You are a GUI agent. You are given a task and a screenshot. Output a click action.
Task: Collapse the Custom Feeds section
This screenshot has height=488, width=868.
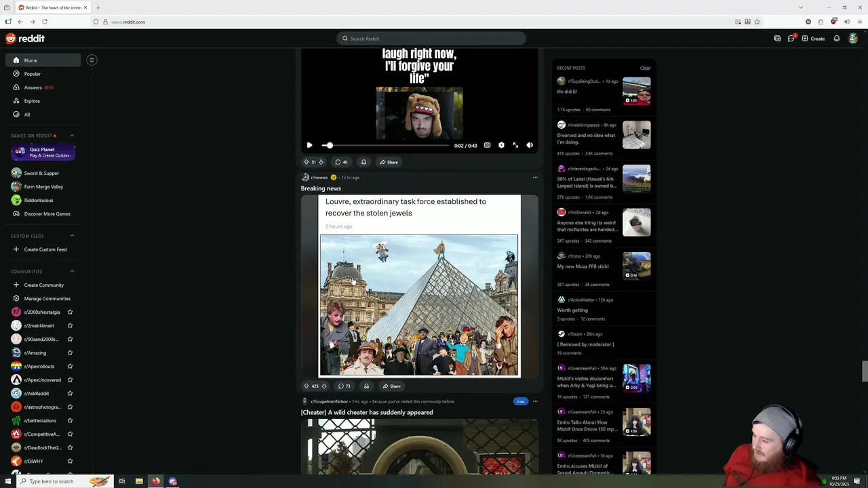click(x=72, y=236)
